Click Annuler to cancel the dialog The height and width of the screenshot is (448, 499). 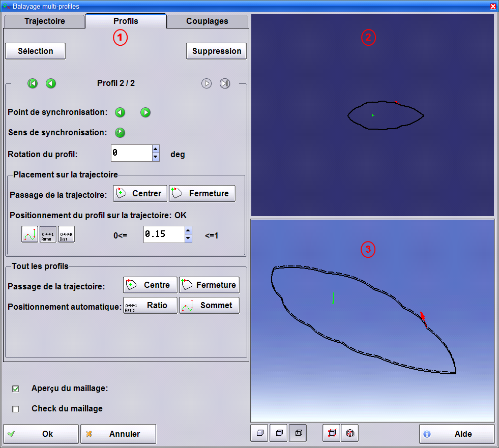point(118,434)
